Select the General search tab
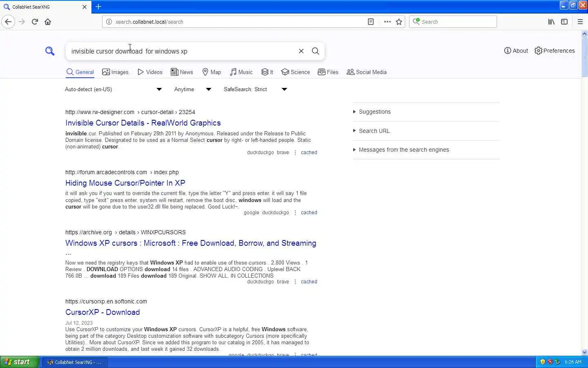Viewport: 588px width, 368px height. pos(80,72)
